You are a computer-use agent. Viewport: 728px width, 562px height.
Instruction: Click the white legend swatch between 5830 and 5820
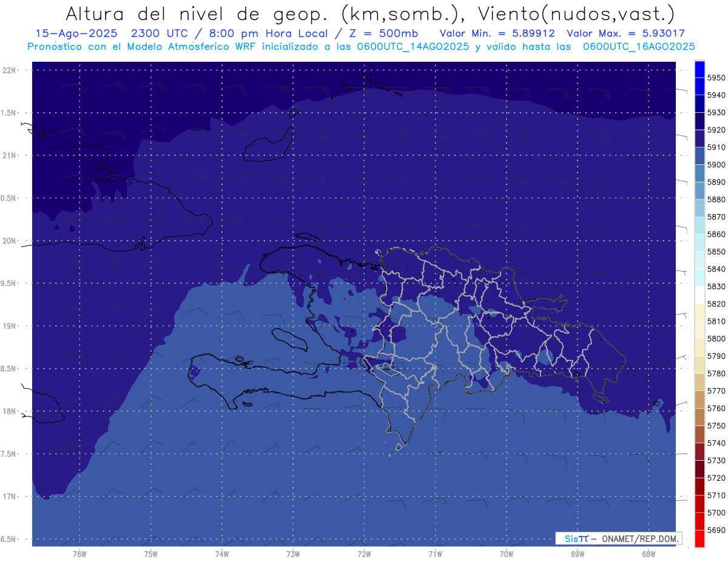699,295
